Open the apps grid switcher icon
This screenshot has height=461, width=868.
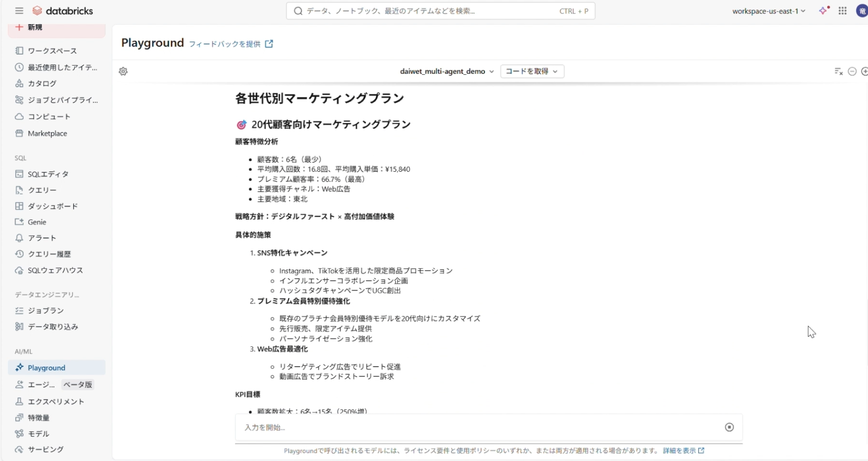click(842, 11)
